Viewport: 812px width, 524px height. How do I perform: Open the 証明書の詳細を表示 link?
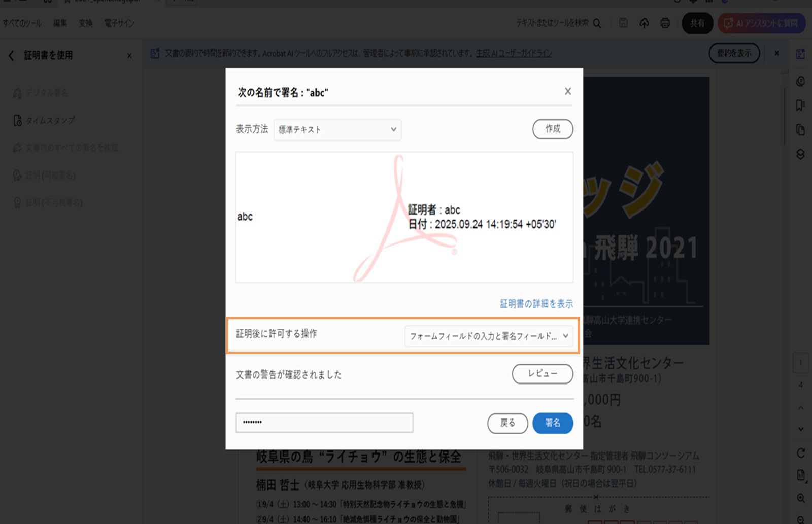pos(536,304)
